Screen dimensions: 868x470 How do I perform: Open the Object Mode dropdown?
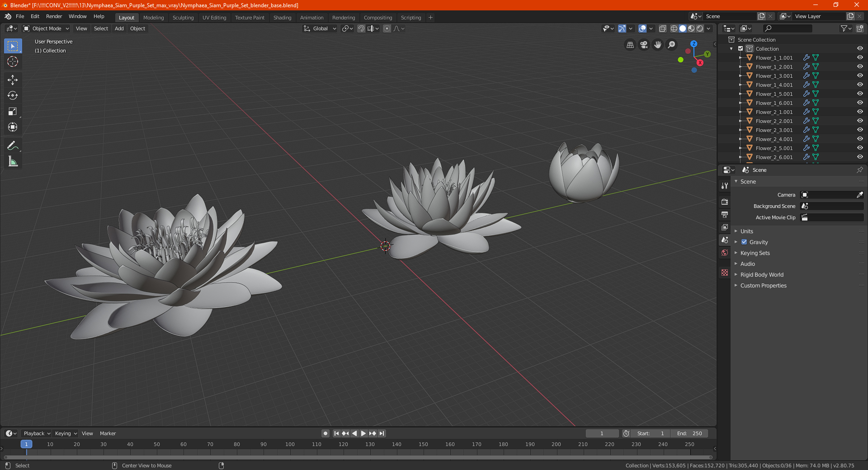tap(46, 28)
